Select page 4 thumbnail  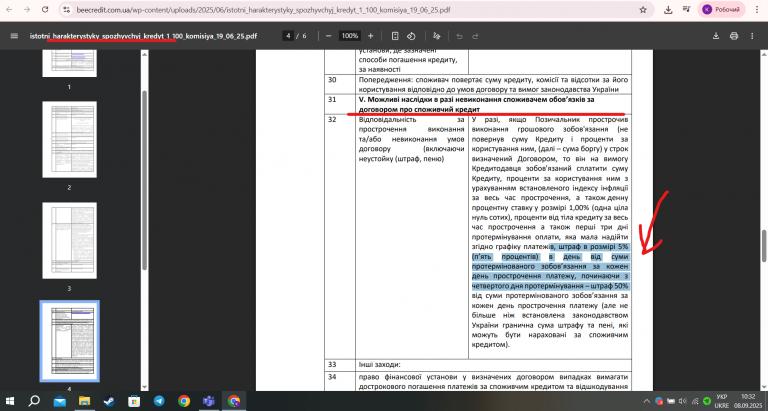pyautogui.click(x=70, y=341)
